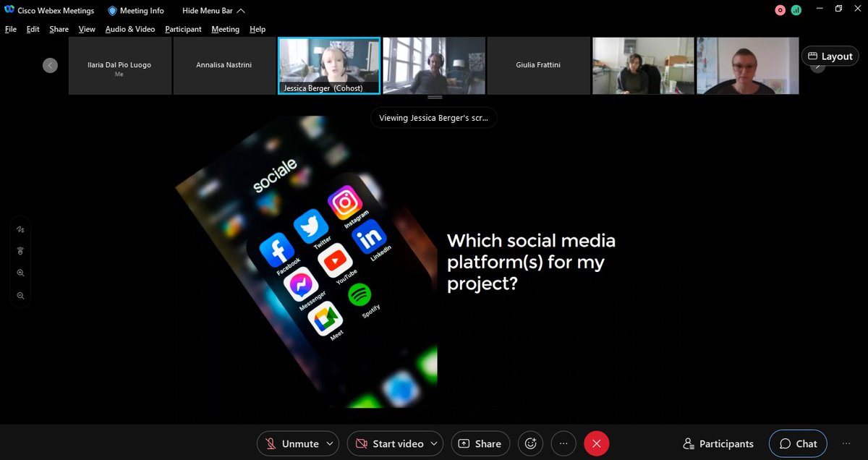Click Viewing Jessica Berger's screen label

(x=434, y=118)
